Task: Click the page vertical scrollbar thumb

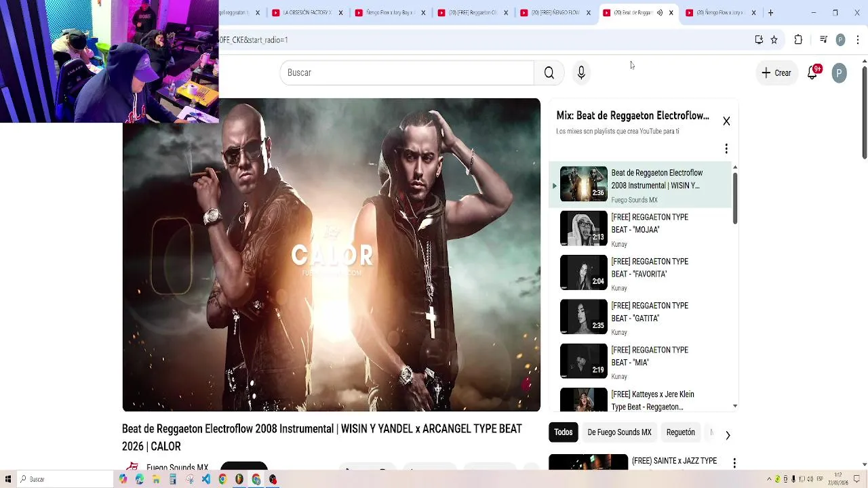Action: click(864, 114)
